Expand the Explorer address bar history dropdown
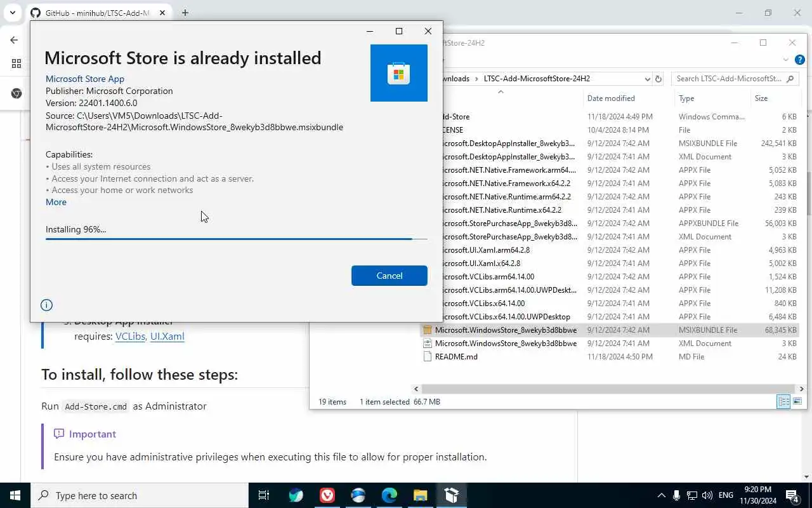 tap(647, 79)
